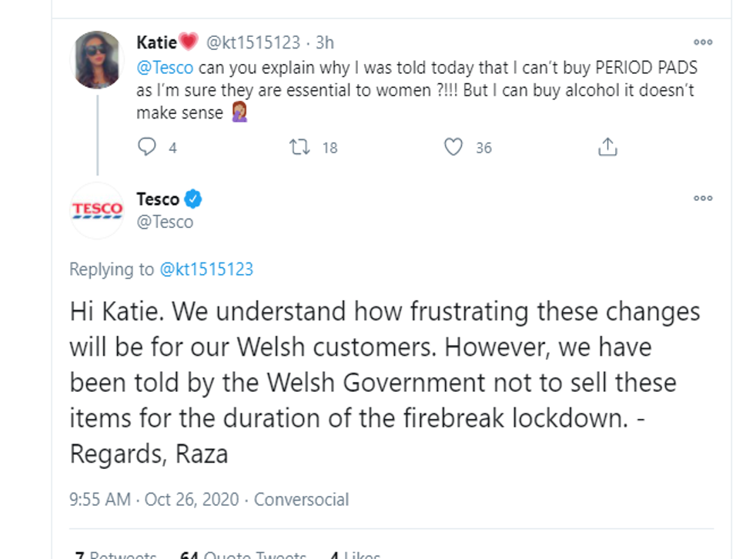Click the Katie display name
Screen dimensions: 756x559
157,42
